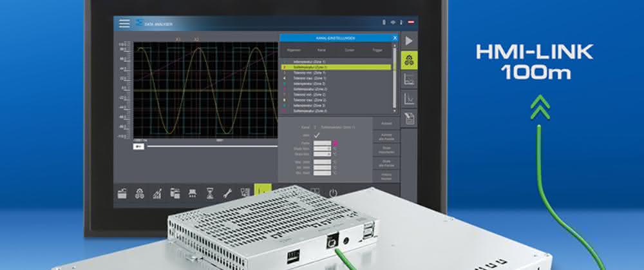
Task: Click the horizontal time slider below chart
Action: 213,146
